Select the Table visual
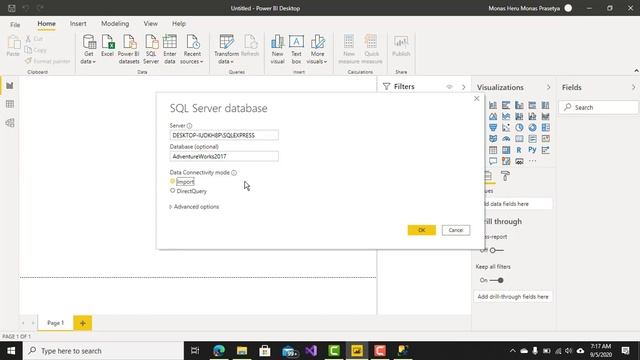 coord(493,150)
